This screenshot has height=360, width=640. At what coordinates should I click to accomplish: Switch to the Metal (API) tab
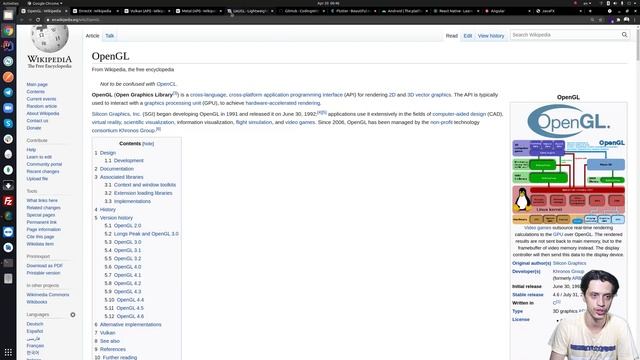click(198, 11)
